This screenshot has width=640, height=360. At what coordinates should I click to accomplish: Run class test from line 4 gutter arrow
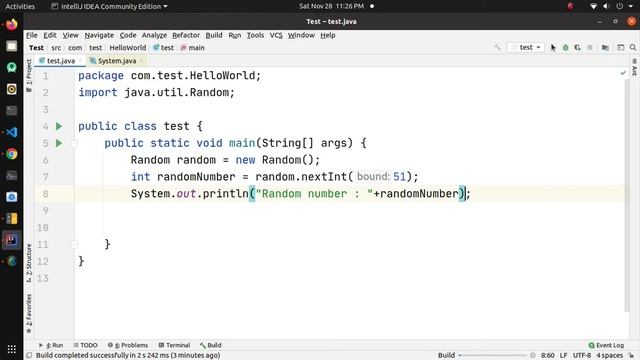tap(59, 126)
